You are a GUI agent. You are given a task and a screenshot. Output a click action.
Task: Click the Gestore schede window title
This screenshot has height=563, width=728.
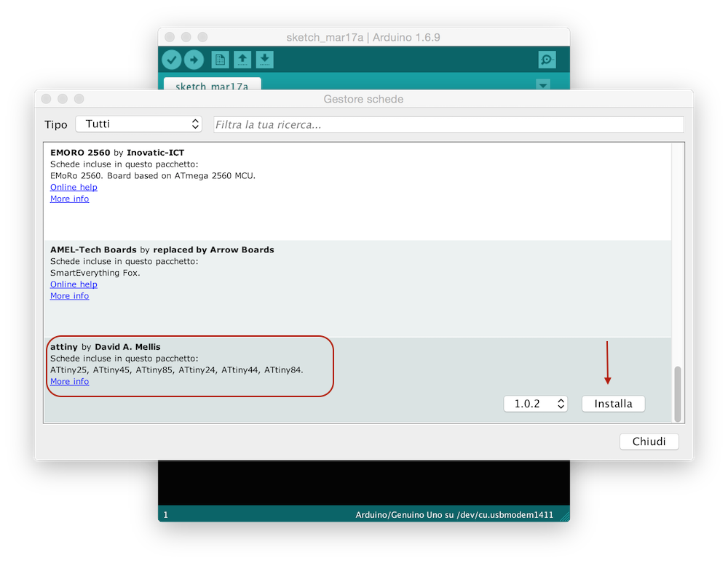point(363,99)
